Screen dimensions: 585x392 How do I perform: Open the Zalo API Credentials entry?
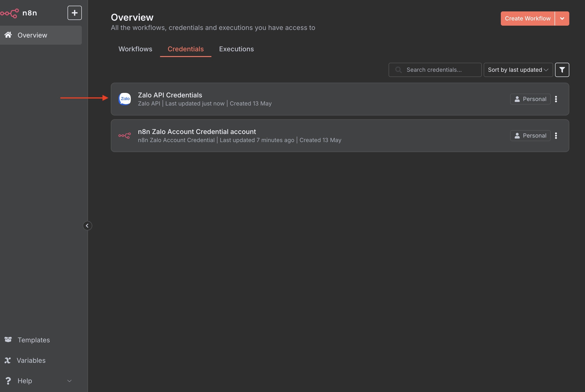click(x=340, y=99)
